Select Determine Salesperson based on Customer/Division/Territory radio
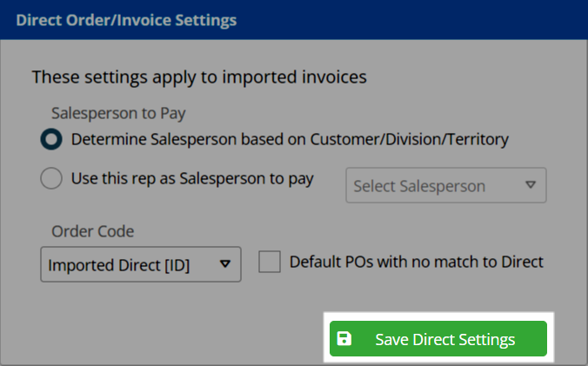Image resolution: width=588 pixels, height=366 pixels. coord(51,139)
